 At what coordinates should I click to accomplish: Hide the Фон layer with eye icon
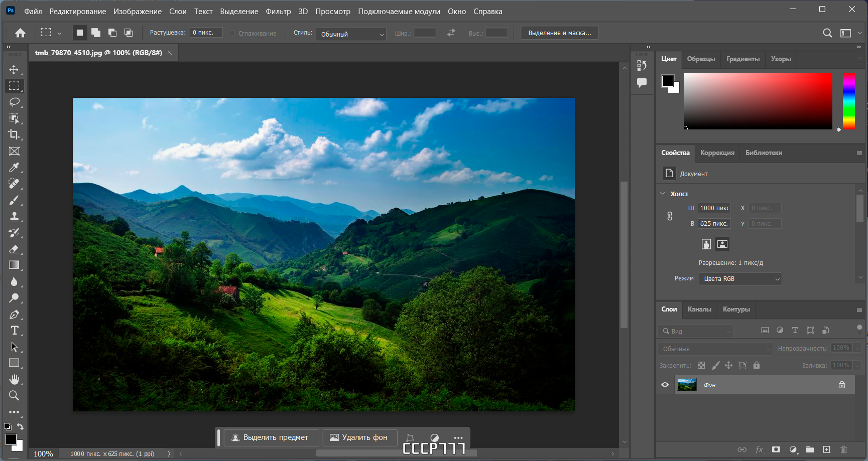coord(665,385)
